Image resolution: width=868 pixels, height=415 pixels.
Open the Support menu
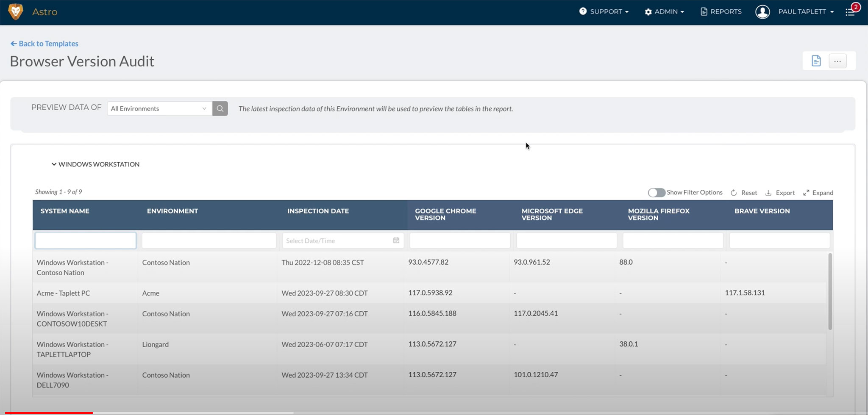(x=604, y=12)
